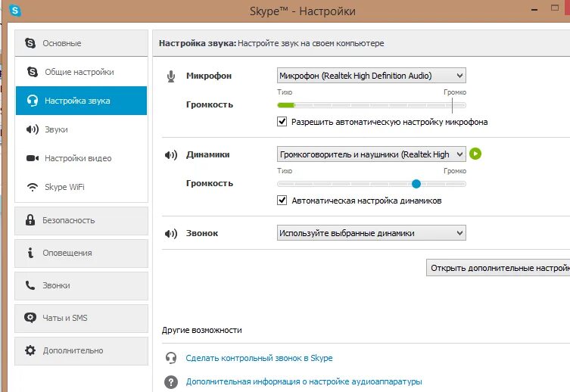This screenshot has width=570, height=392.
Task: Click Открыть дополнительные настройки button
Action: 498,268
